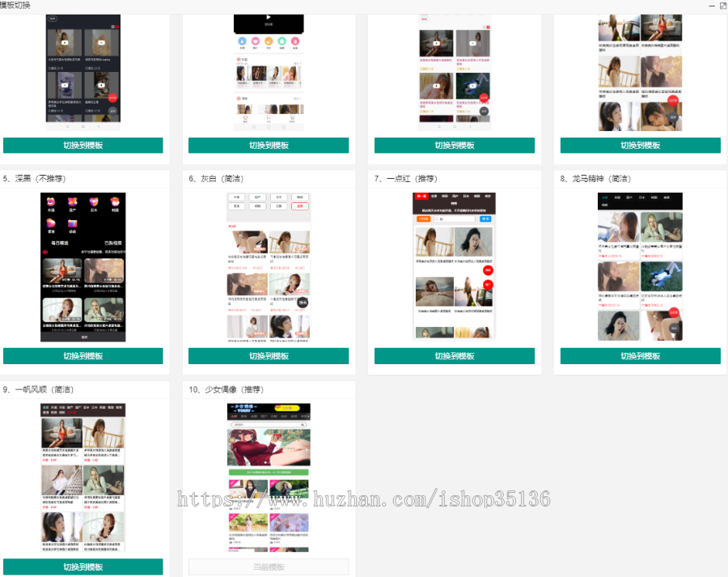Viewport: 728px width, 577px height.
Task: Click 切换到模板 under 9、一帆风顺（简洁）
Action: pos(83,566)
